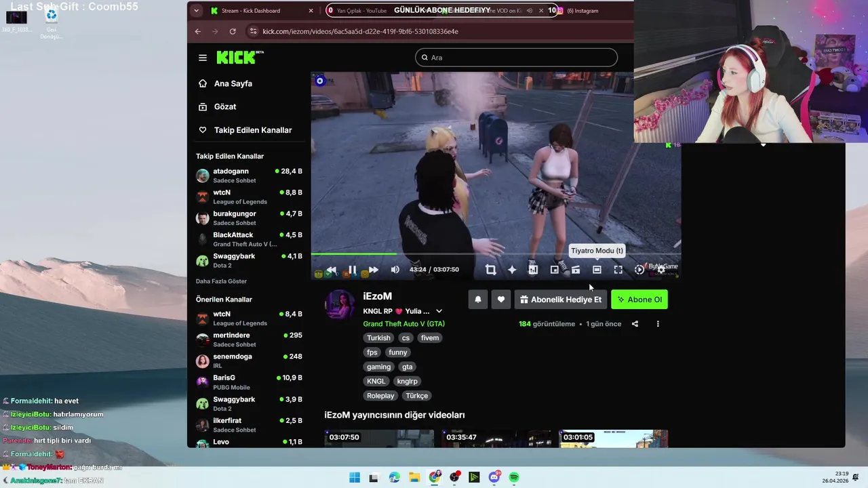Viewport: 868px width, 488px height.
Task: Click the stats bar-chart icon in player
Action: click(533, 270)
